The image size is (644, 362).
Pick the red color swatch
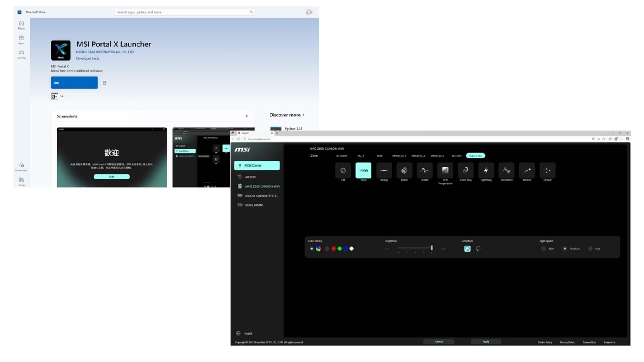tap(334, 249)
